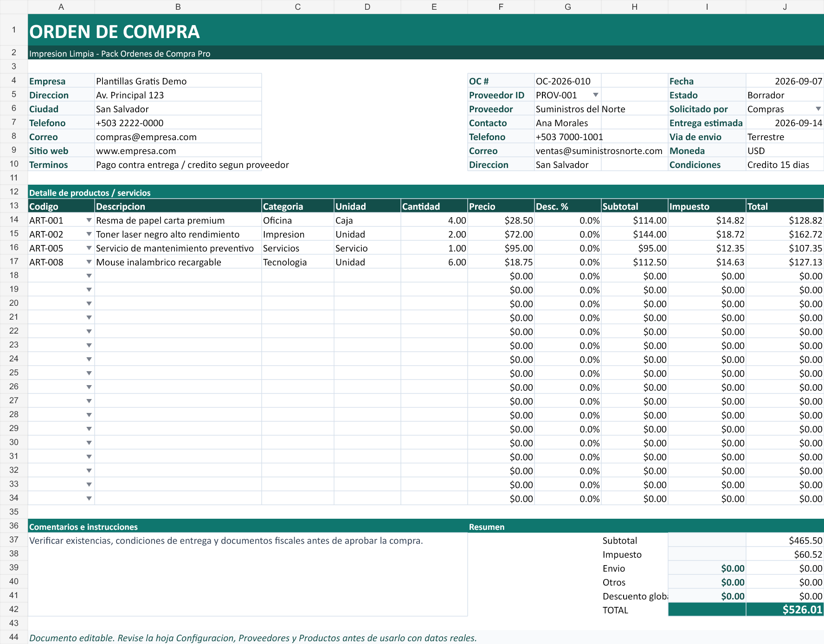
Task: Click the "Plantillas Gratis Demo" company cell
Action: click(x=178, y=81)
